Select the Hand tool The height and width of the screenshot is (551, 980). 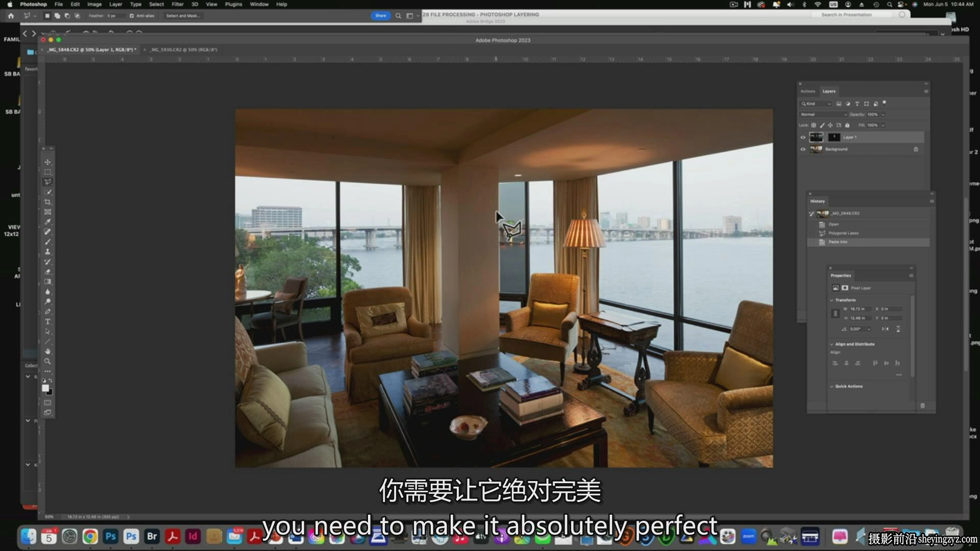pyautogui.click(x=47, y=351)
